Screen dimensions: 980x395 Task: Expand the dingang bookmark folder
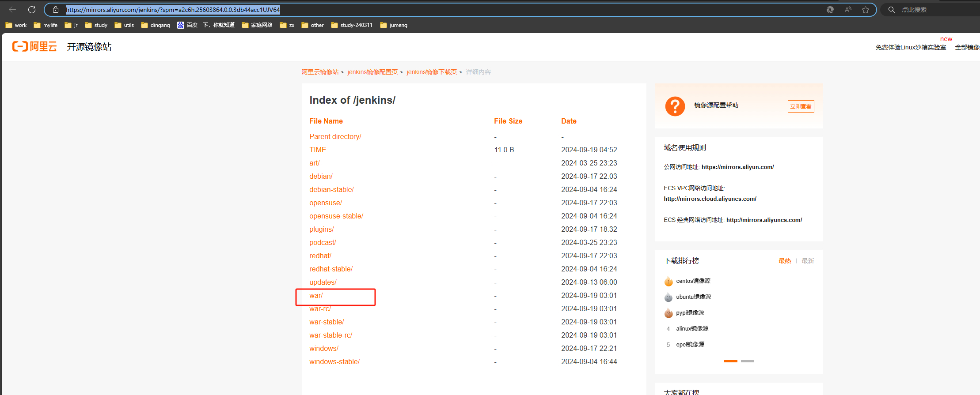coord(156,25)
